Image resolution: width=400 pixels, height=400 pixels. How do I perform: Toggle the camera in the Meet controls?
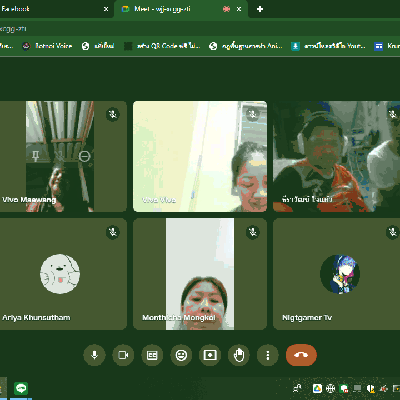tap(123, 355)
